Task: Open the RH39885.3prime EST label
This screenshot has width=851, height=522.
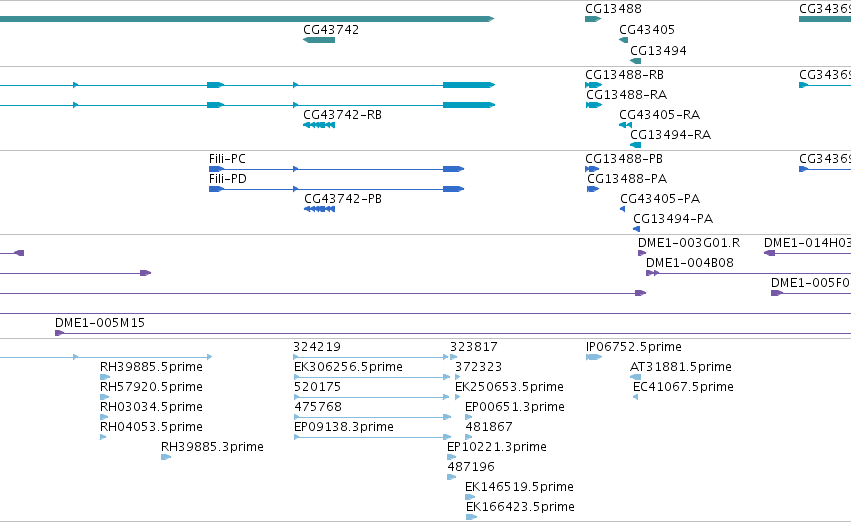Action: tap(212, 447)
